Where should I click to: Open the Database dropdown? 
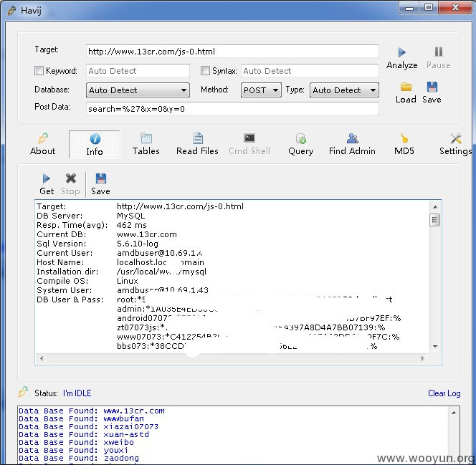pyautogui.click(x=138, y=90)
